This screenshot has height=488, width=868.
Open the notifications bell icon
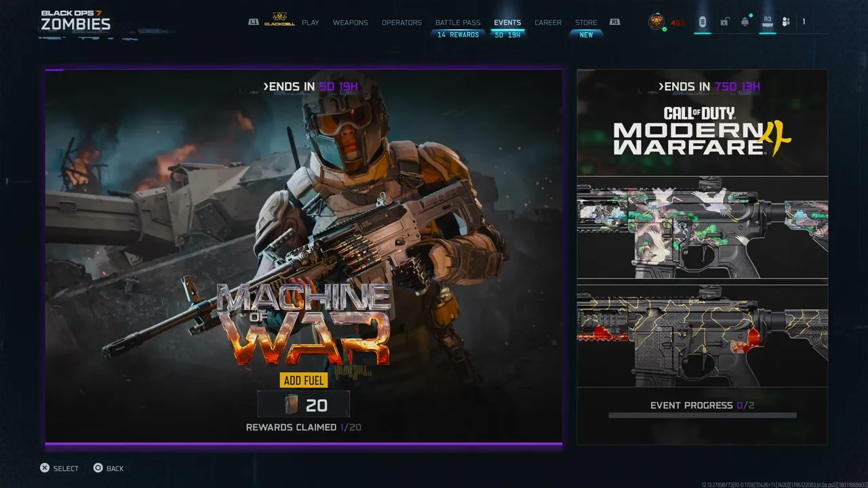[x=745, y=22]
